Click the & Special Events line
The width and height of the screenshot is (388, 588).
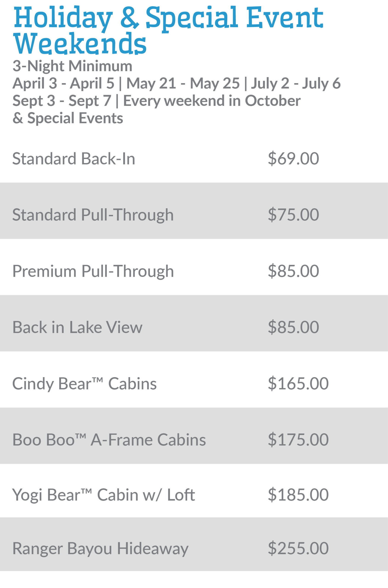click(68, 118)
